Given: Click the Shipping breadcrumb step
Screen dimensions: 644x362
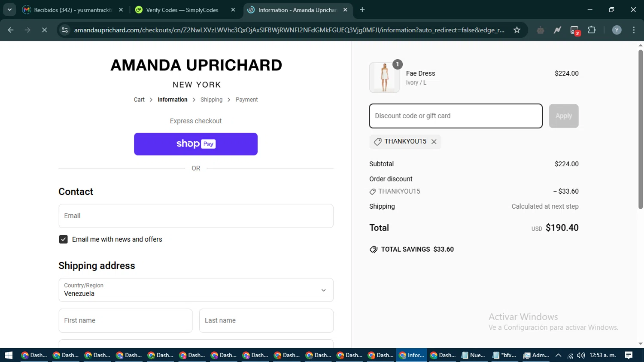Looking at the screenshot, I should pyautogui.click(x=211, y=100).
